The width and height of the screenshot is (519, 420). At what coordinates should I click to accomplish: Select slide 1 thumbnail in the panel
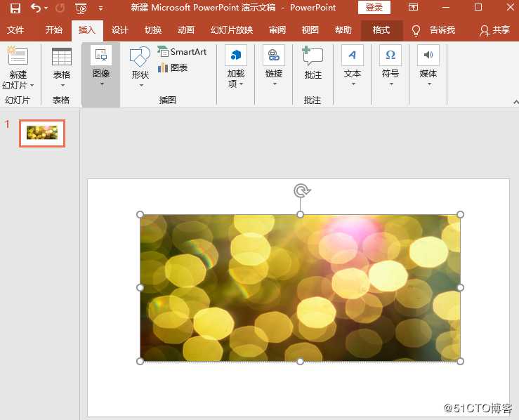click(42, 133)
